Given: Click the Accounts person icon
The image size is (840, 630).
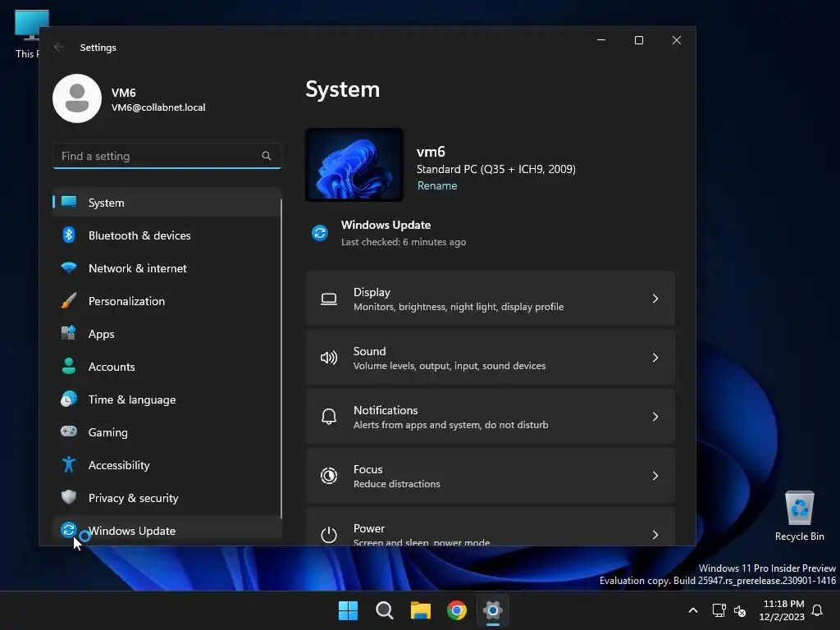Looking at the screenshot, I should point(69,366).
